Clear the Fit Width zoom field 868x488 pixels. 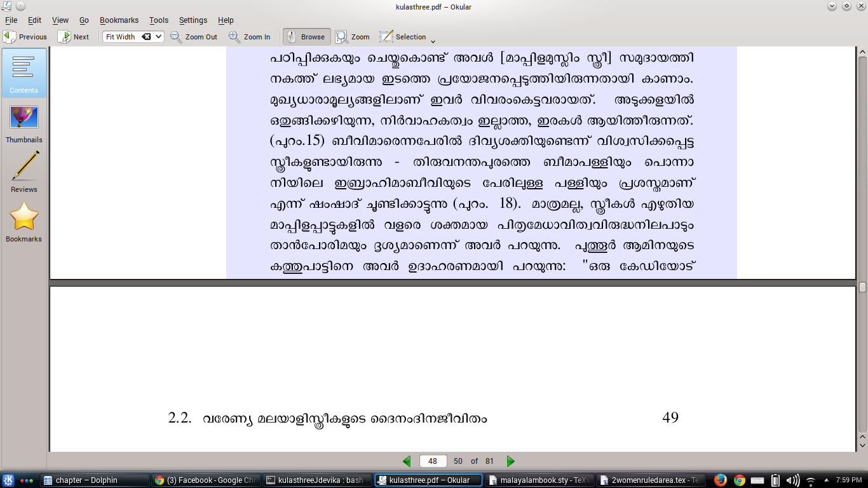pos(146,37)
